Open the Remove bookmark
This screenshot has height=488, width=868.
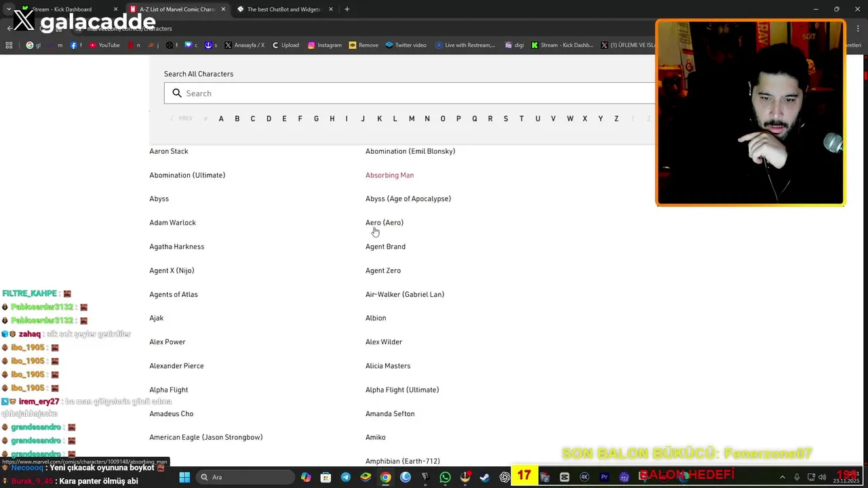tap(363, 45)
